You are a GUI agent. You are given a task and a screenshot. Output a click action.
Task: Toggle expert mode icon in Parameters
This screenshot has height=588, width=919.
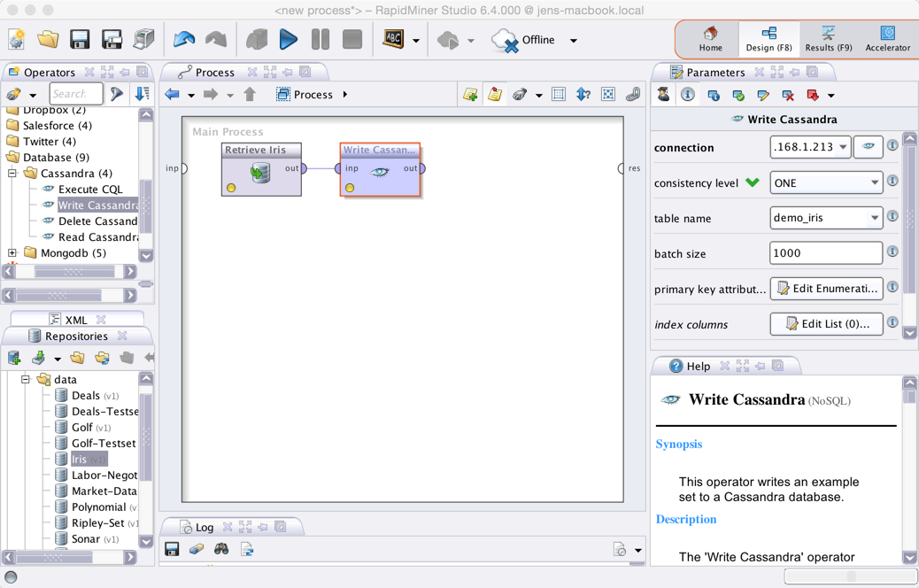[663, 95]
